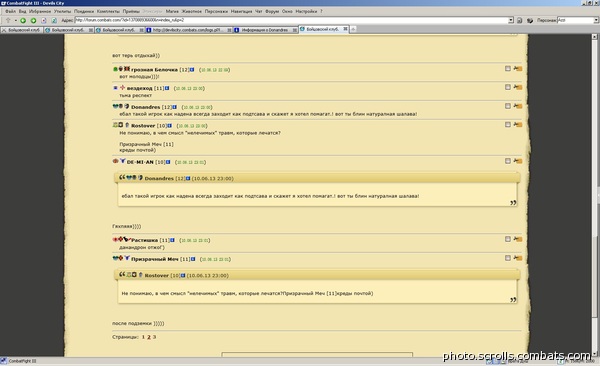Open dropdown arrow next to the up button
600x366 pixels.
(x=15, y=20)
